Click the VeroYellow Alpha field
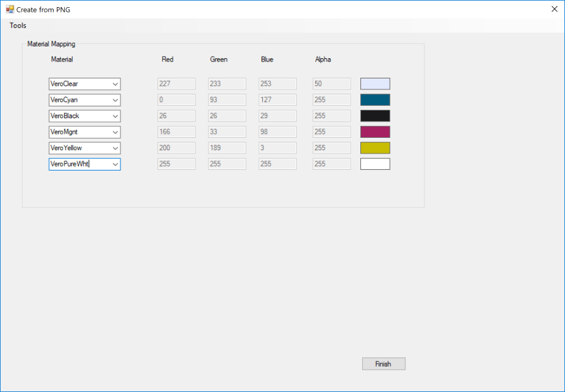The height and width of the screenshot is (392, 565). [x=332, y=148]
